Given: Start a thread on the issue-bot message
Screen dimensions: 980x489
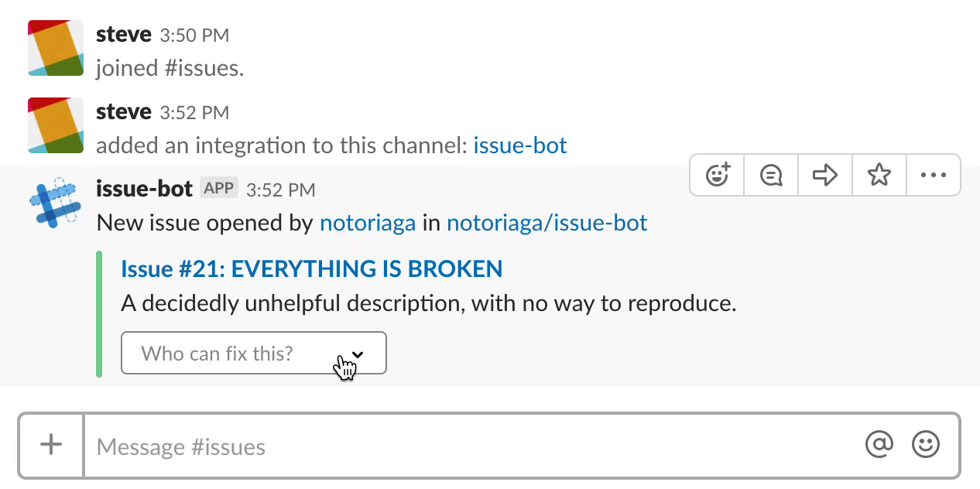Looking at the screenshot, I should point(771,176).
